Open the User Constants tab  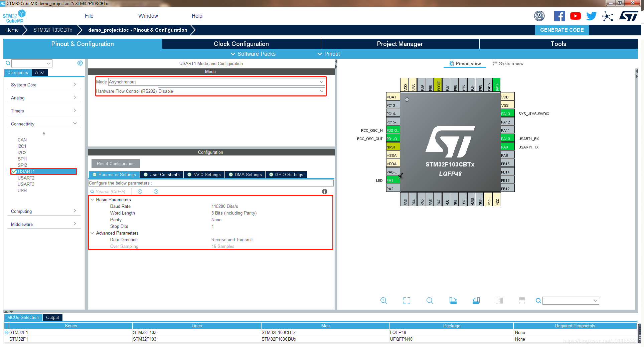162,175
